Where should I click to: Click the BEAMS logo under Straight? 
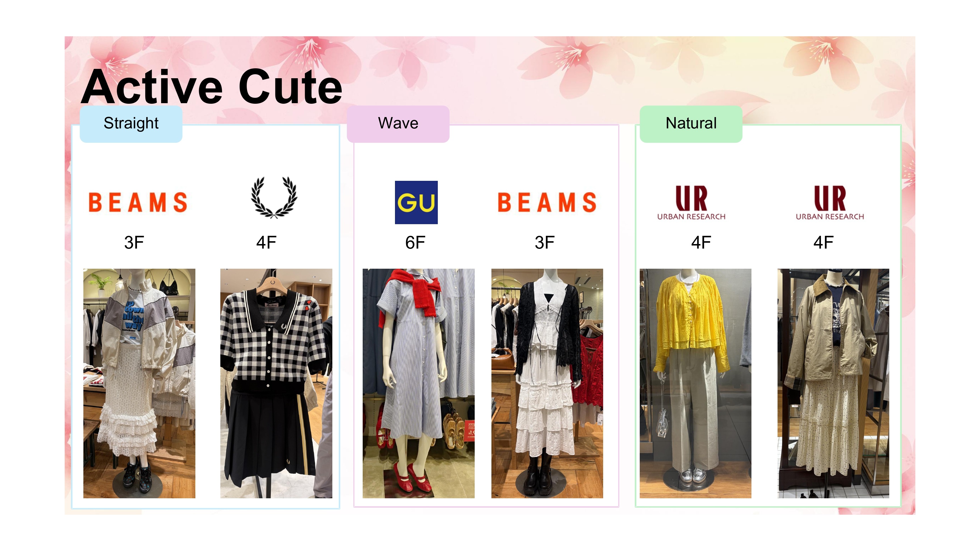[138, 202]
